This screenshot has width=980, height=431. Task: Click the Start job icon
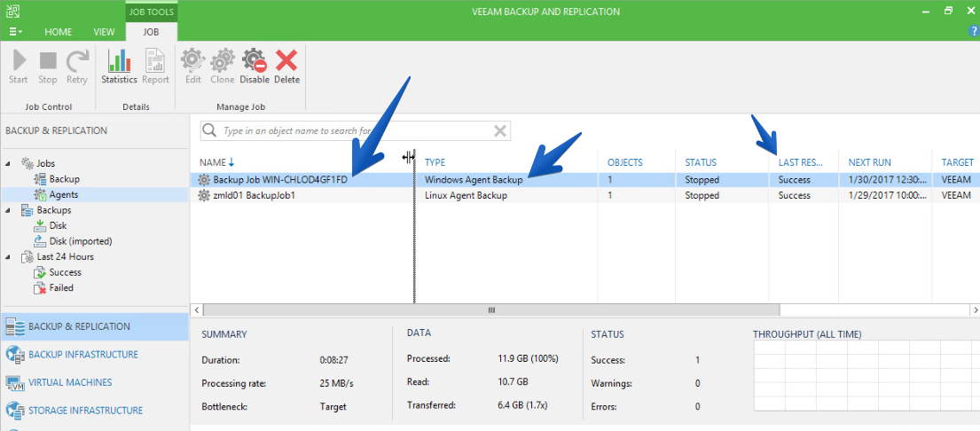18,67
